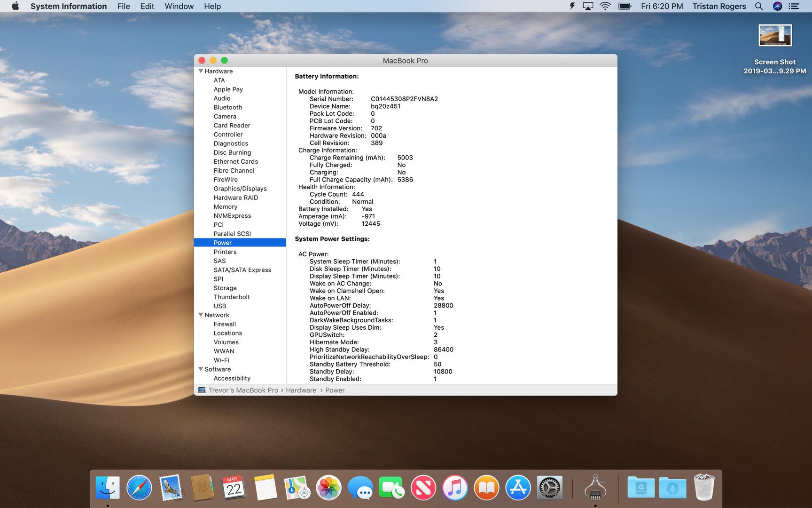
Task: Click the Battery Information heading
Action: pos(327,76)
